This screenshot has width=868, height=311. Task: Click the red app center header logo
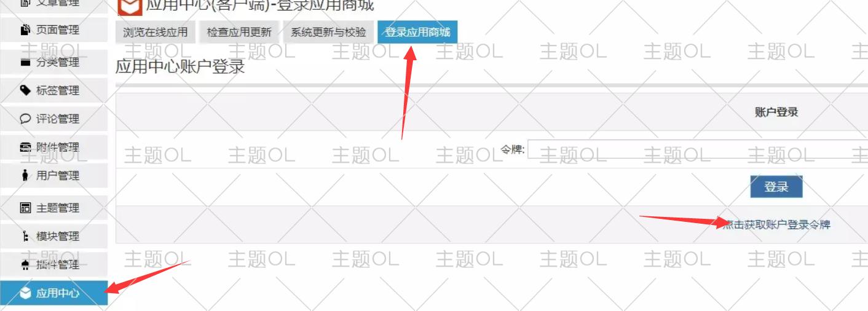pyautogui.click(x=129, y=6)
